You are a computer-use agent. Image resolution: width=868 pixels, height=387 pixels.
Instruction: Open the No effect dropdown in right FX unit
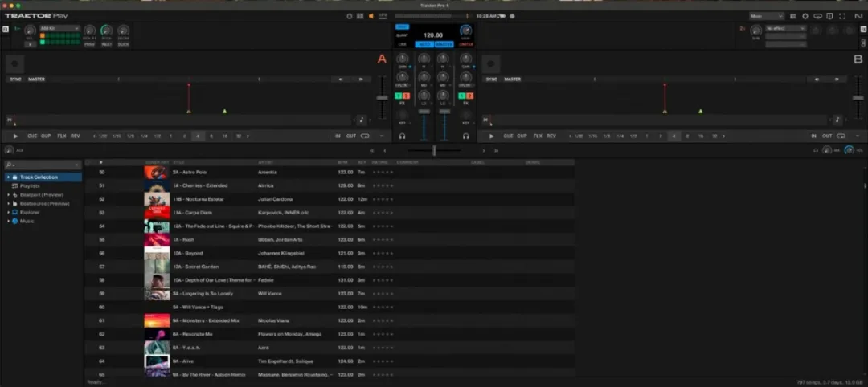coord(785,27)
